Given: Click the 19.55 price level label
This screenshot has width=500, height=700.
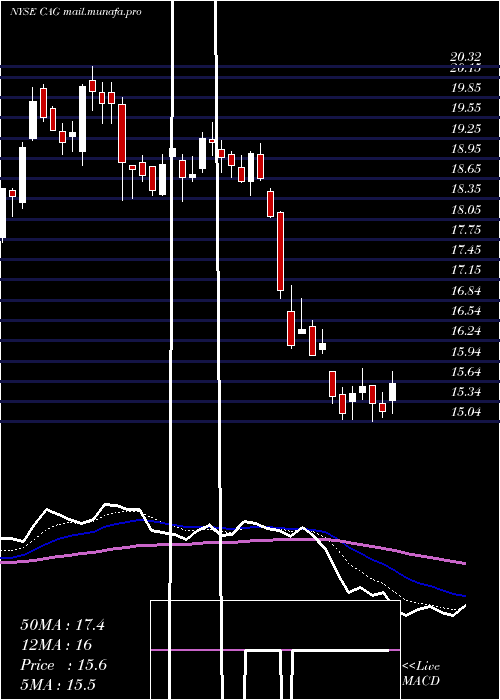Looking at the screenshot, I should [x=466, y=108].
